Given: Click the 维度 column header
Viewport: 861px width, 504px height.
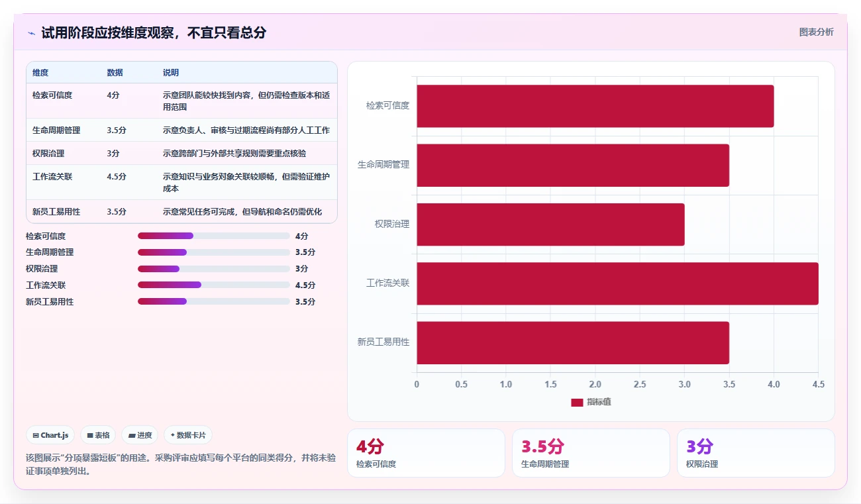Looking at the screenshot, I should pos(40,72).
